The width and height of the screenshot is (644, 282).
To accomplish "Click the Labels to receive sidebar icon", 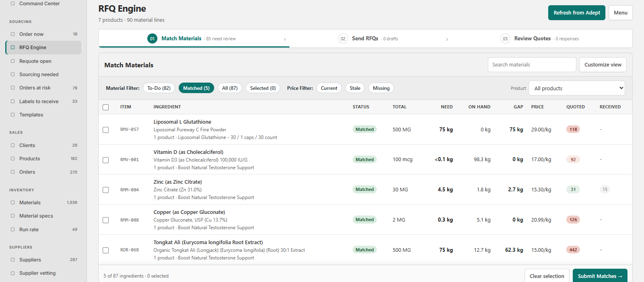I will tap(13, 102).
